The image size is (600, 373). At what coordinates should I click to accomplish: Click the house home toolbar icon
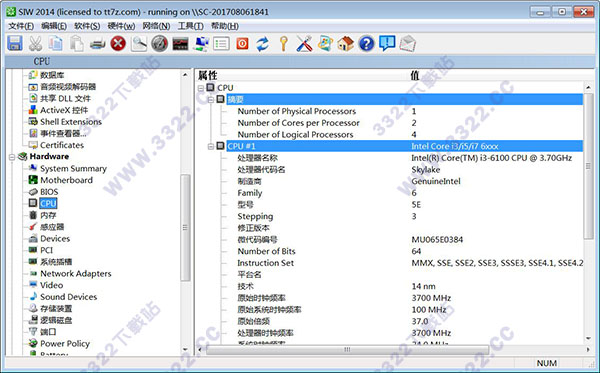click(x=346, y=44)
